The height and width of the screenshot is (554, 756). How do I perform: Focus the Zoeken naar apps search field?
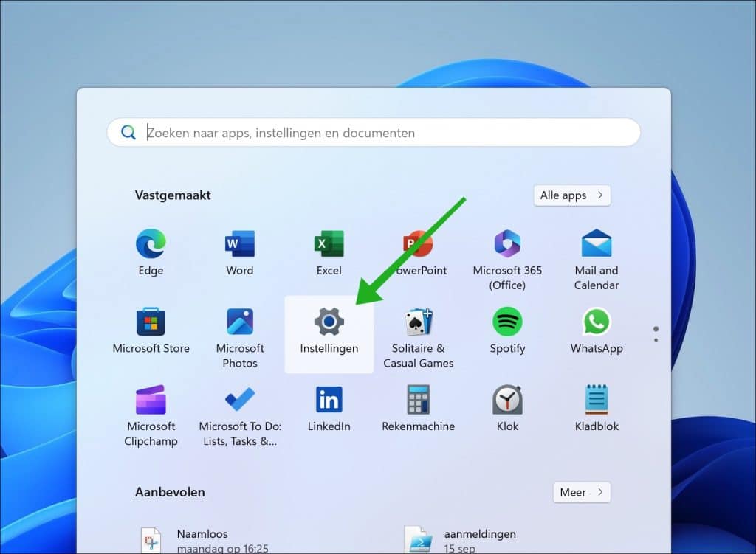tap(374, 133)
